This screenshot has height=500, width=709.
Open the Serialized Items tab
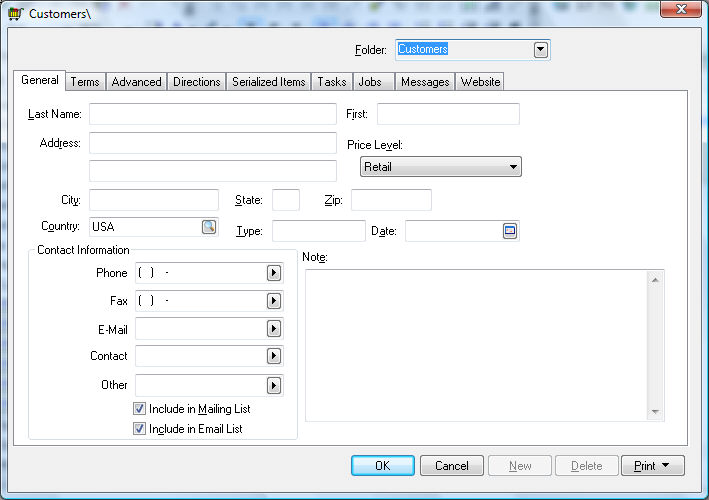[x=268, y=82]
